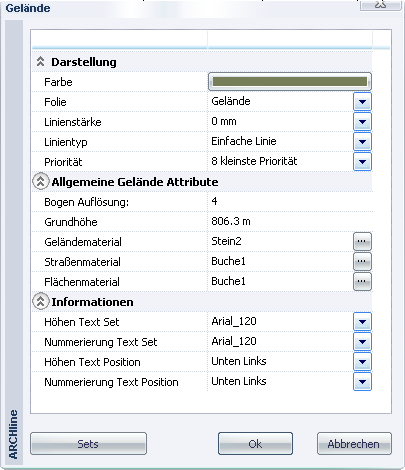Confirm the dialog with Ok
405x470 pixels.
pyautogui.click(x=255, y=444)
